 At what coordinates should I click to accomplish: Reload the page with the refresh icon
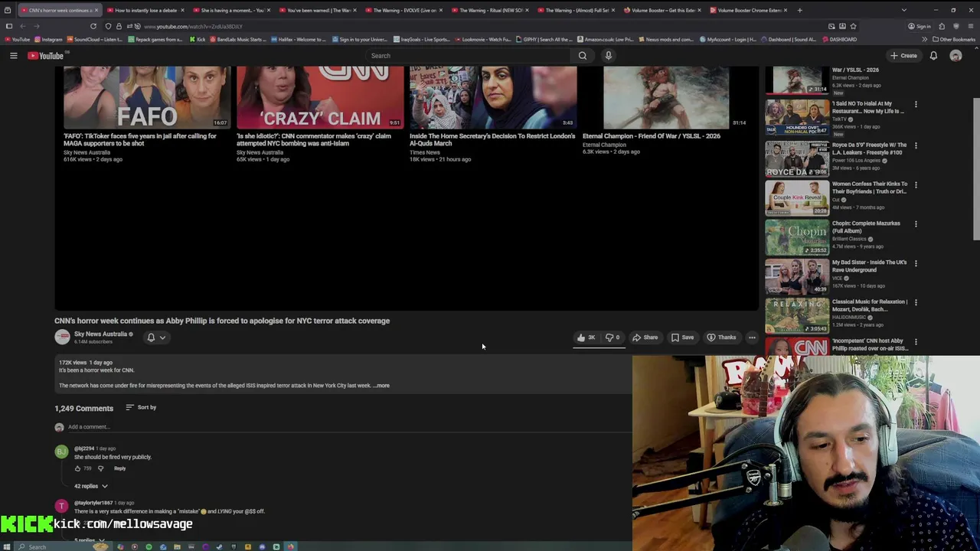coord(93,26)
